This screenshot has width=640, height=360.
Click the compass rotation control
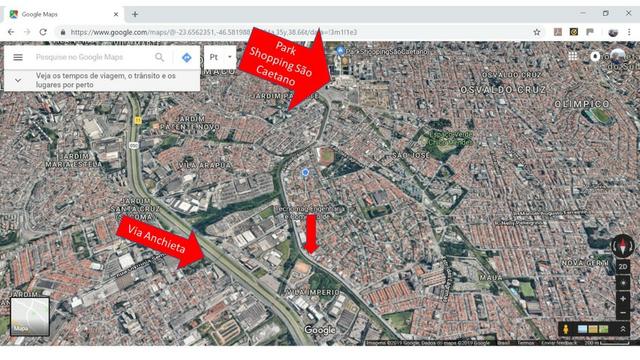622,246
